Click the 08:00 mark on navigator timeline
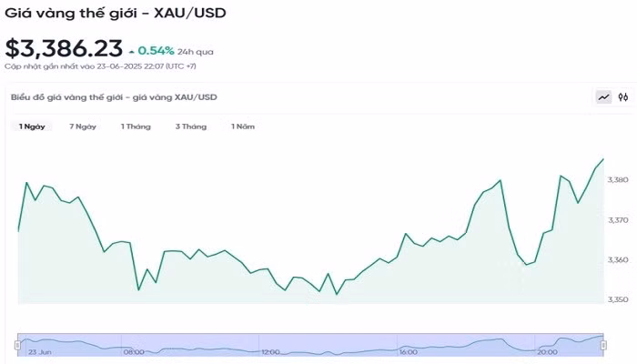 click(x=134, y=350)
